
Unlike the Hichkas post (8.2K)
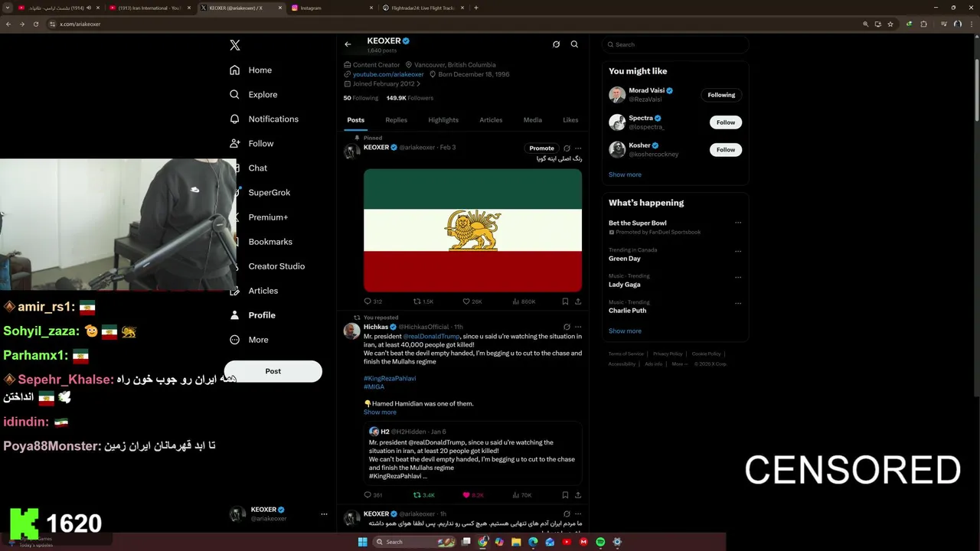click(x=472, y=495)
